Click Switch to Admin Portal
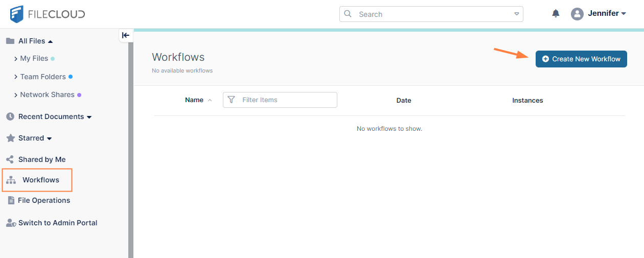Screen dimensions: 644x258 click(x=58, y=223)
